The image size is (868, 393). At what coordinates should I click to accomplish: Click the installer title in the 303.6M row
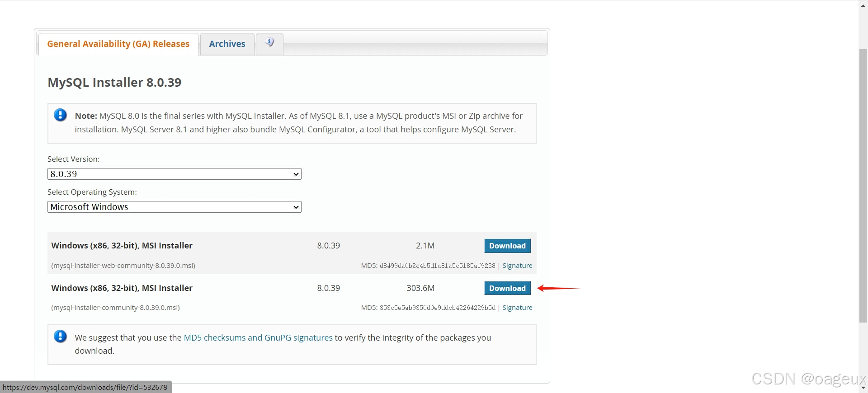click(122, 288)
